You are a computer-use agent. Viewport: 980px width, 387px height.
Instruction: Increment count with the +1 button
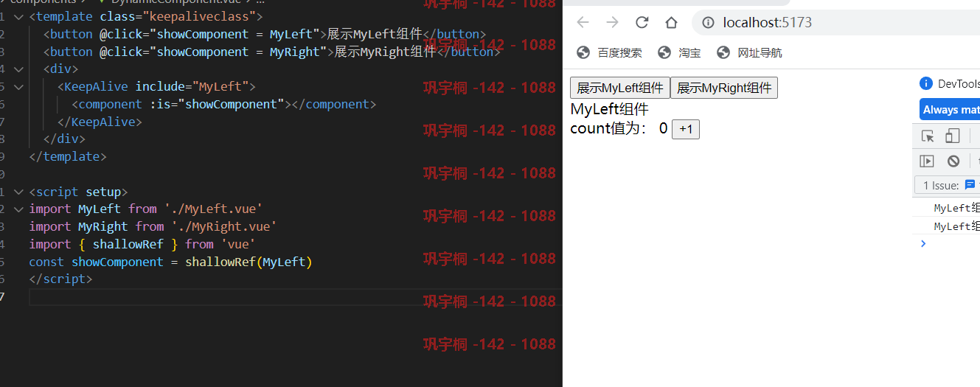pos(686,129)
